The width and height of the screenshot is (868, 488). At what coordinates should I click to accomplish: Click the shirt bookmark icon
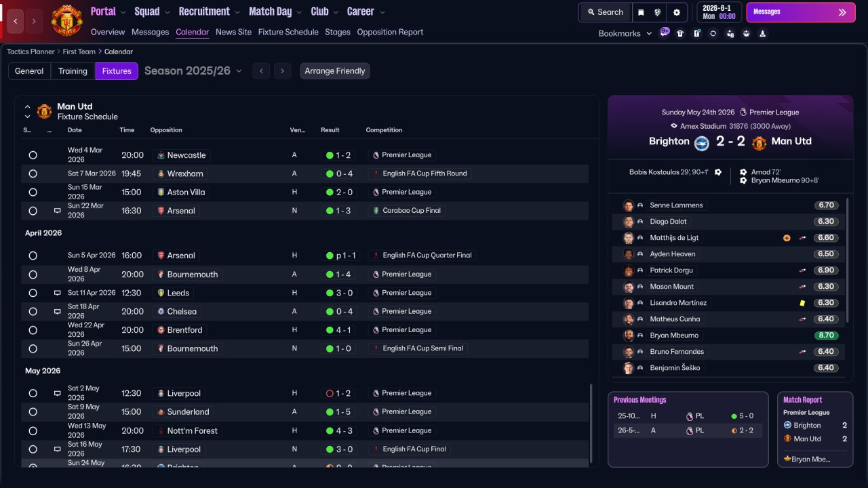tap(680, 33)
